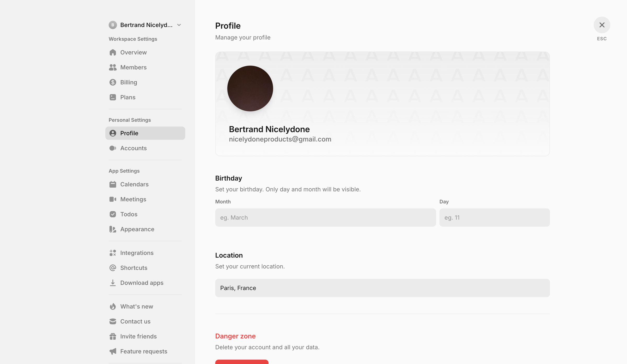Close settings with the X button

[602, 25]
